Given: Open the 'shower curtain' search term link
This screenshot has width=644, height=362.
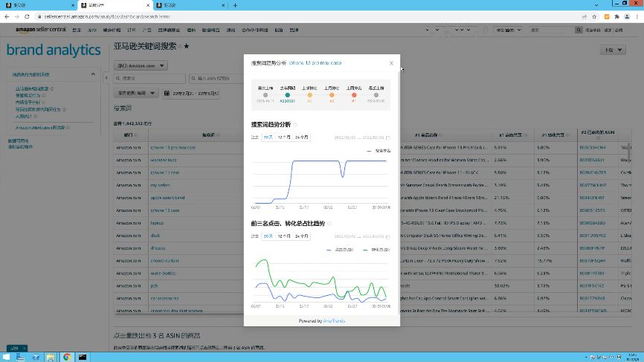Looking at the screenshot, I should (x=164, y=261).
